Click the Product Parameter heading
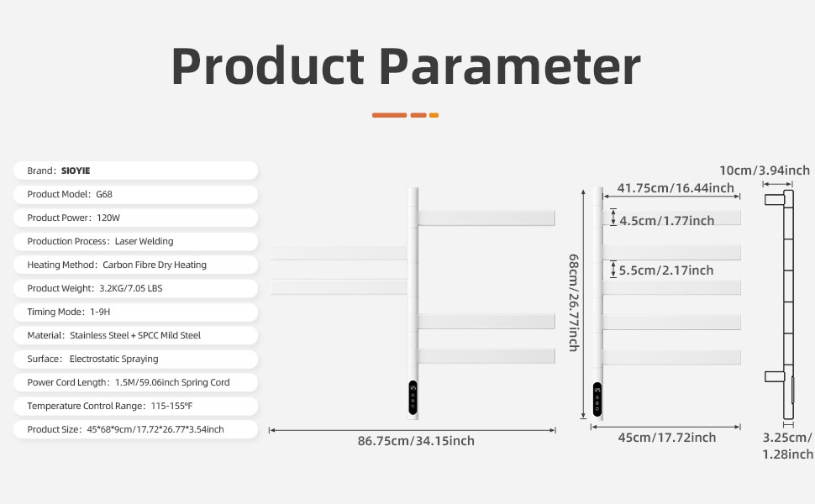 [x=406, y=66]
